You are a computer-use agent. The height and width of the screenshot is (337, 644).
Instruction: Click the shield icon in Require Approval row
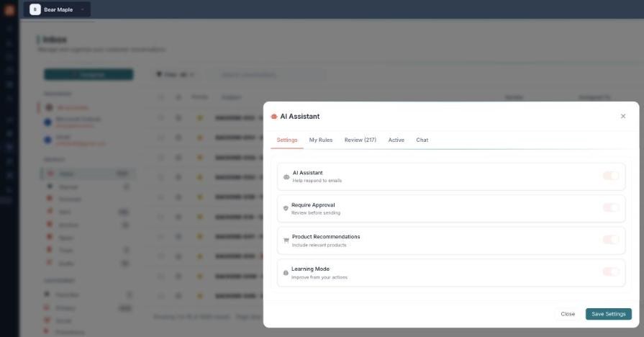click(x=286, y=208)
